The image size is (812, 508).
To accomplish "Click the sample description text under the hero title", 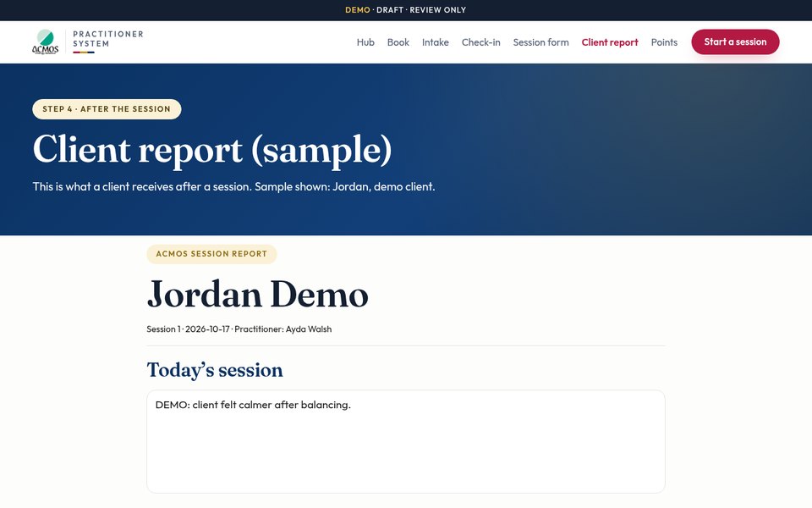I will (233, 186).
